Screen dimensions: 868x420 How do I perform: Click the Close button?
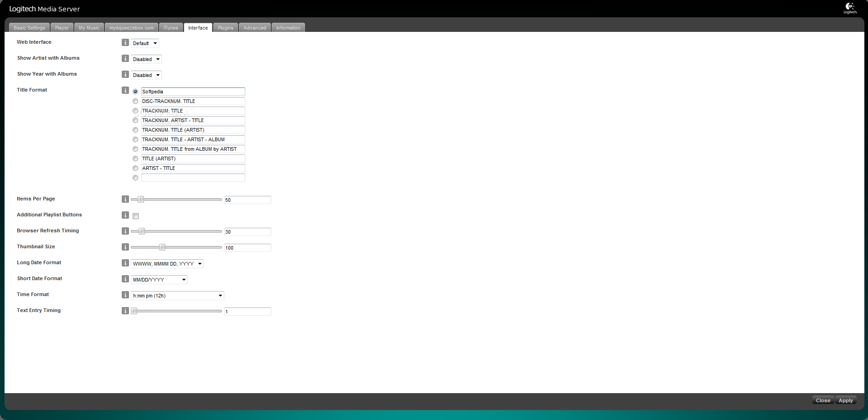(823, 400)
